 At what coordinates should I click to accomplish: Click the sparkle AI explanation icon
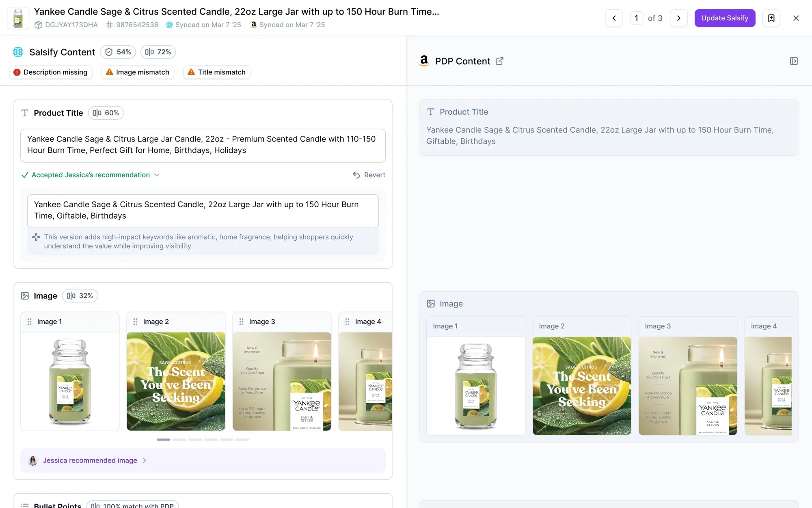click(36, 237)
